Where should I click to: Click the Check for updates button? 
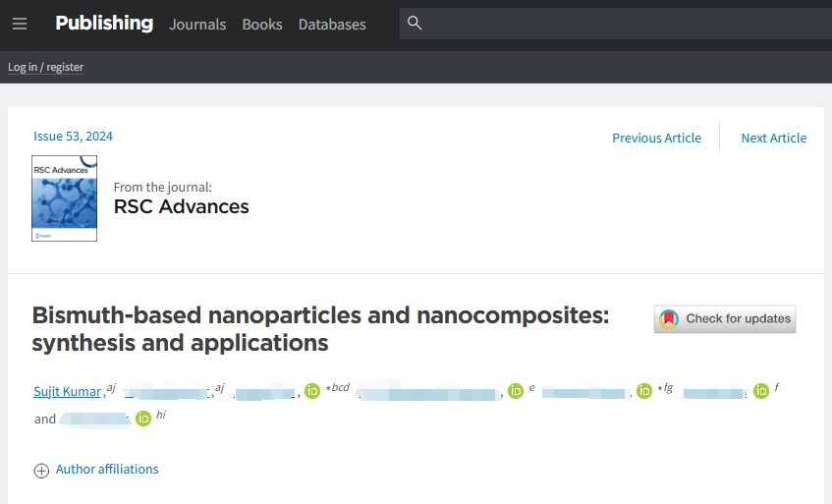725,318
